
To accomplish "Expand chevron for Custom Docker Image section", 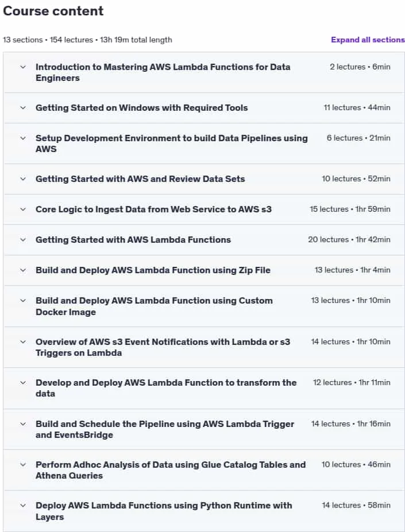I will click(23, 301).
